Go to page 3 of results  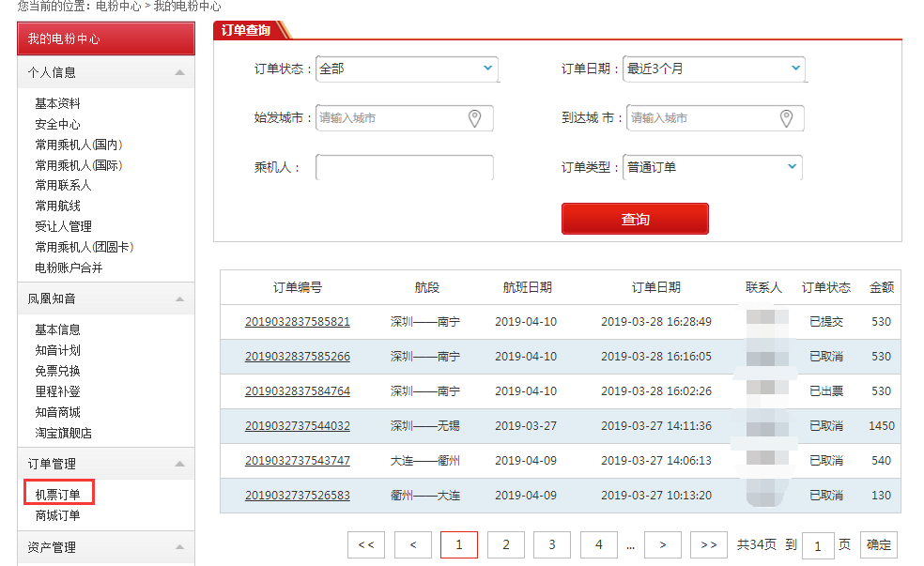pos(552,544)
